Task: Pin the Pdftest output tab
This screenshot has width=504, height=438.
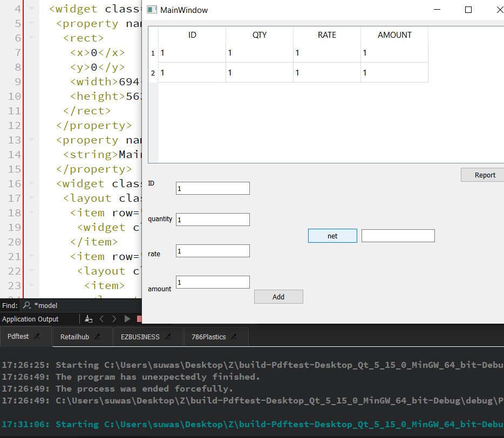Action: coord(37,336)
